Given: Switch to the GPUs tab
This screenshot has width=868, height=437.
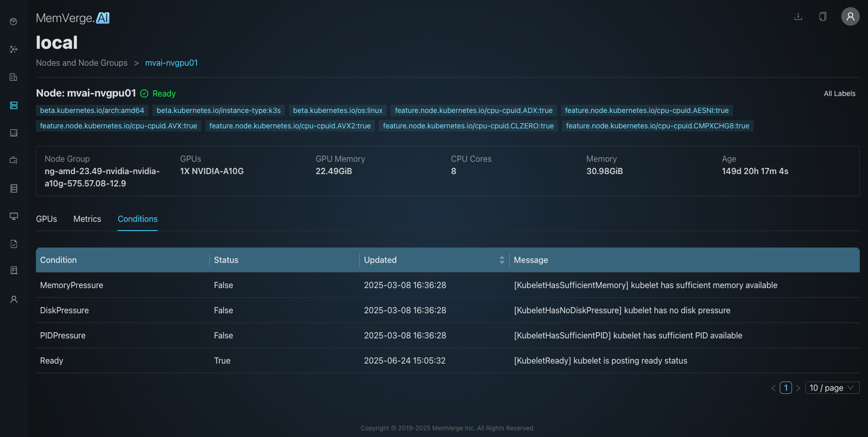Looking at the screenshot, I should [46, 219].
